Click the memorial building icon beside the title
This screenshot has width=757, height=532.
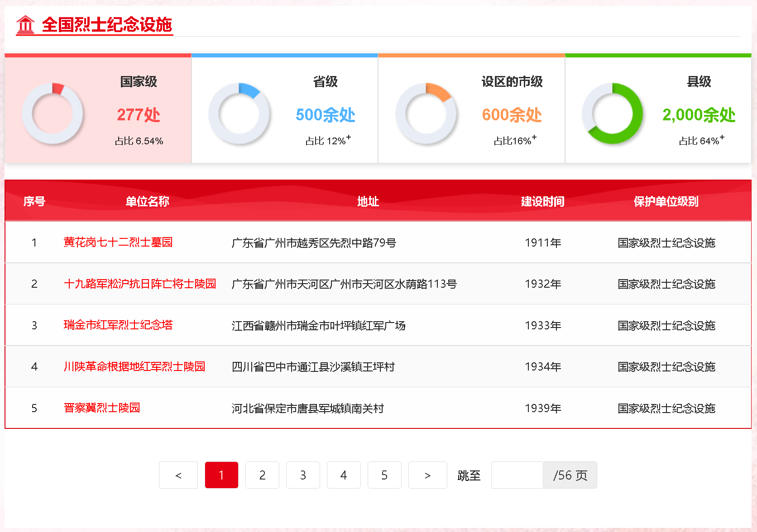coord(25,25)
